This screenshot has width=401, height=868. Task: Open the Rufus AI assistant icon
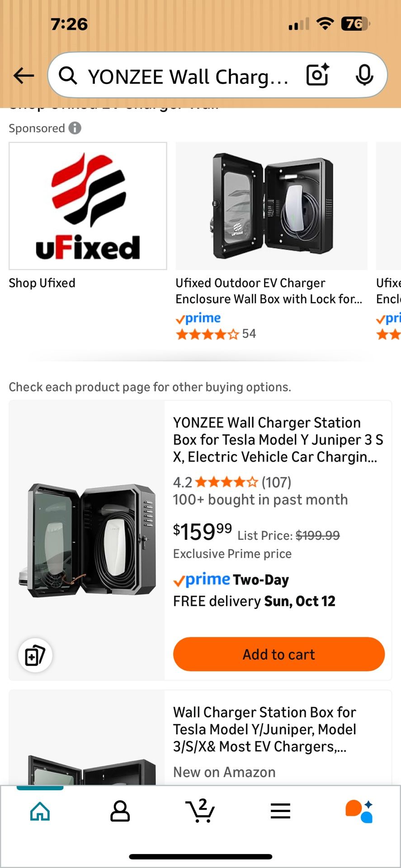[362, 811]
